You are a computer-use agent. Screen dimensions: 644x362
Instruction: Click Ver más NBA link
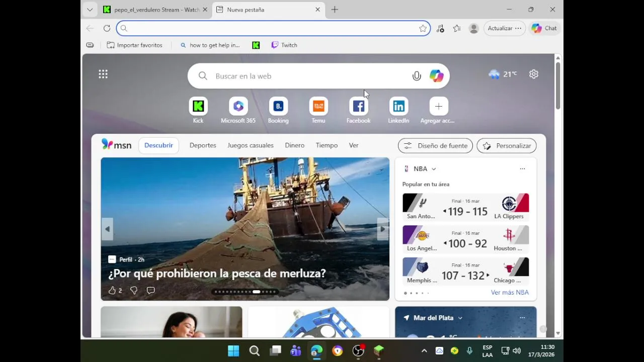pyautogui.click(x=510, y=293)
